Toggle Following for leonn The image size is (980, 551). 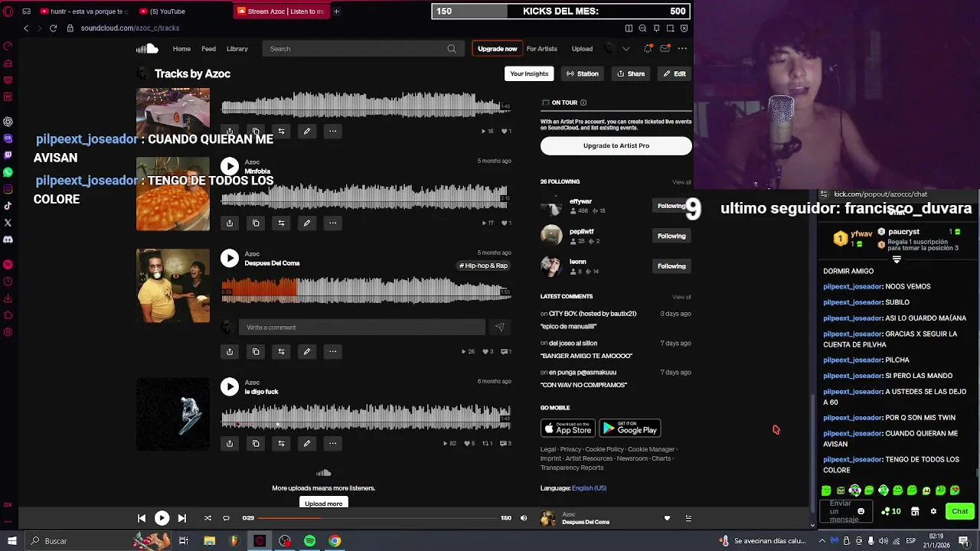click(671, 266)
